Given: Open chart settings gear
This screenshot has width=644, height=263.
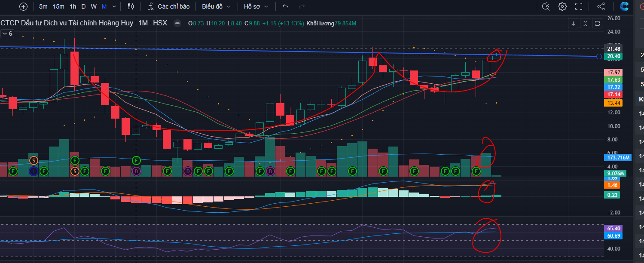Looking at the screenshot, I should (562, 6).
